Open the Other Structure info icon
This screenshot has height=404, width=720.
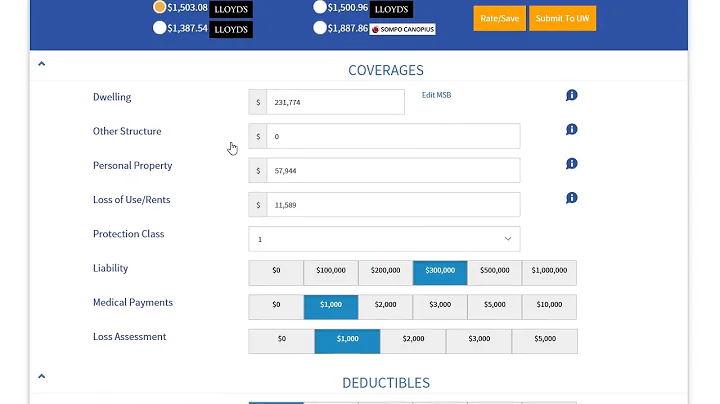pos(571,129)
